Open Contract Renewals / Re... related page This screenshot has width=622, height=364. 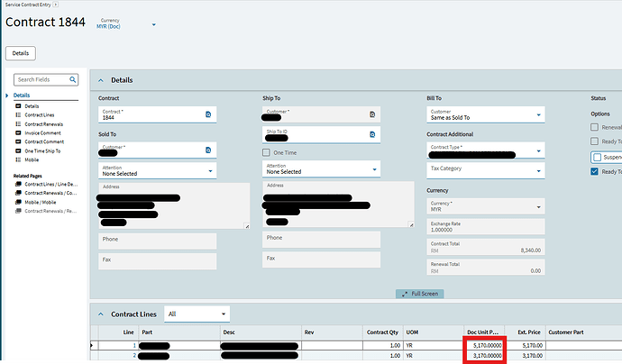tap(50, 212)
